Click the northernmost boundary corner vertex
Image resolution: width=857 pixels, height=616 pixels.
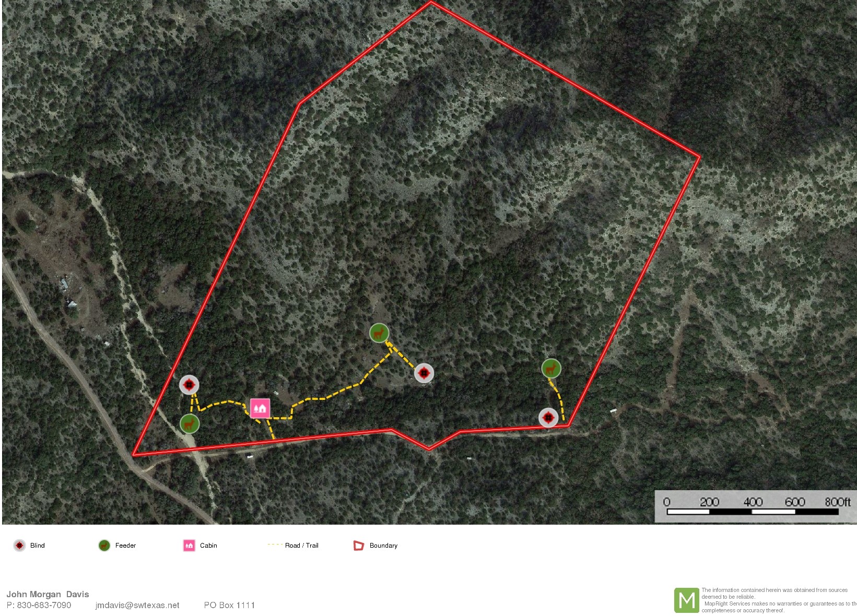[x=431, y=3]
